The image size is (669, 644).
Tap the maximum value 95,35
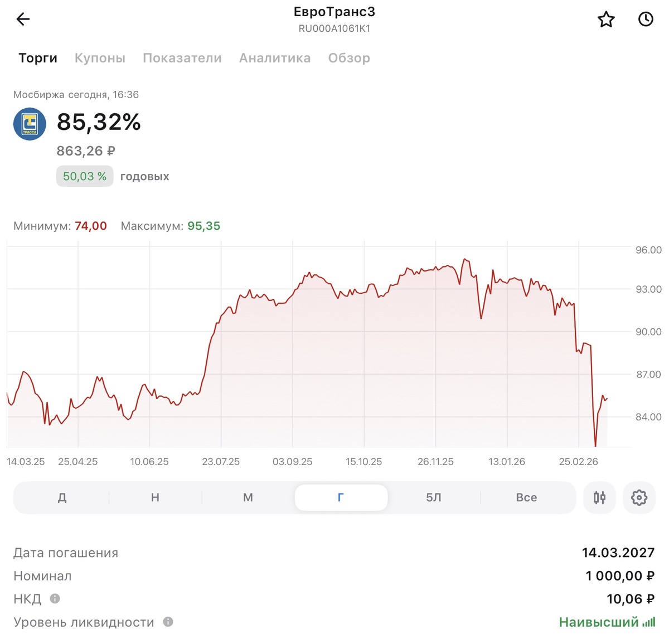point(204,226)
